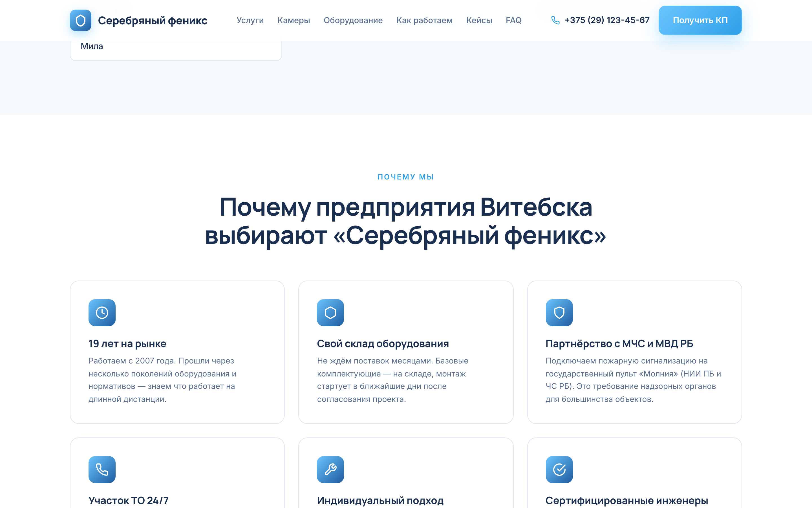Click the Индивидуальный подход title

click(380, 500)
